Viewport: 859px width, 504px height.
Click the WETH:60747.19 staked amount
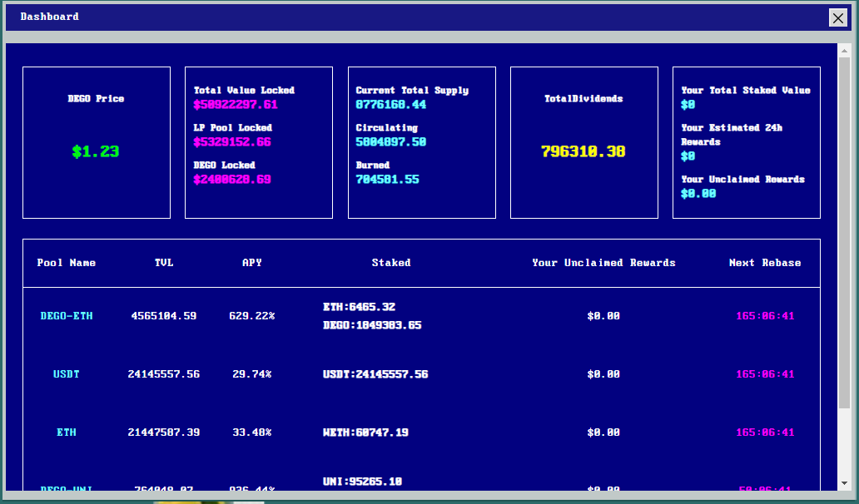(x=366, y=432)
